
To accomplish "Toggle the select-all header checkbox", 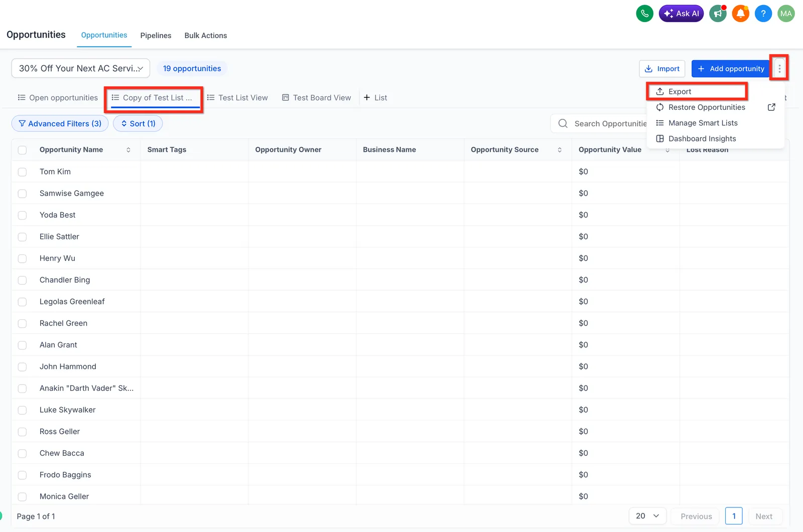I will coord(22,150).
